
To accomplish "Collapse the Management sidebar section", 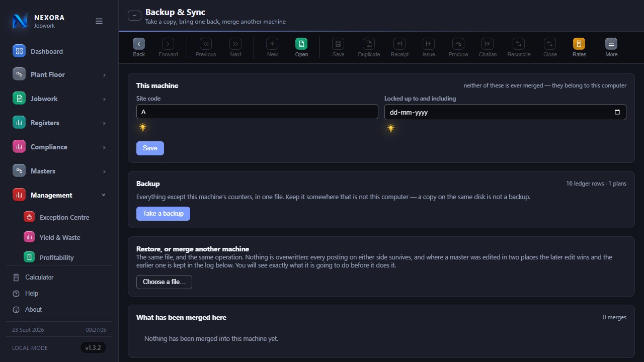I will 59,195.
